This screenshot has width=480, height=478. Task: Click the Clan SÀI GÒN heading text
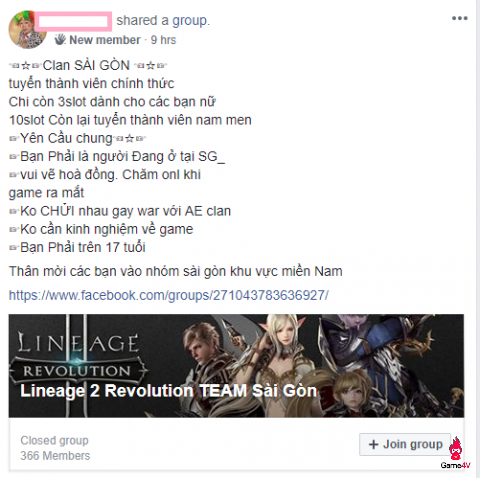[x=86, y=65]
